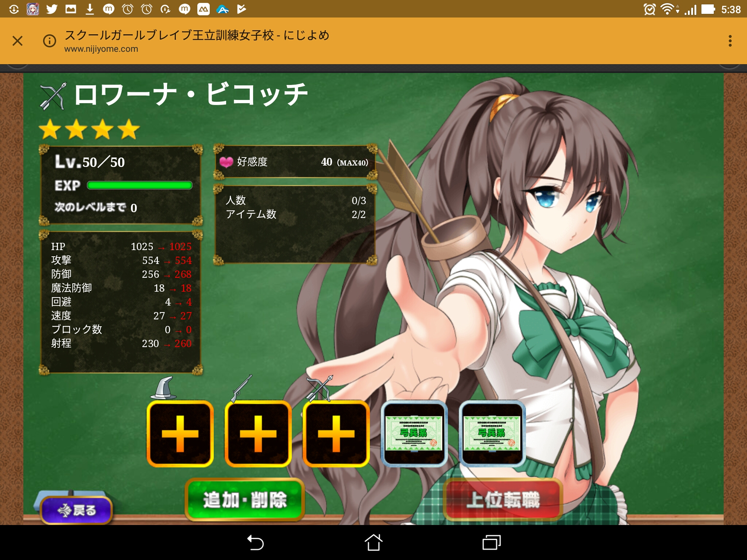This screenshot has width=747, height=560.
Task: Tap the www.nijiyome.com URL text
Action: pos(101,49)
